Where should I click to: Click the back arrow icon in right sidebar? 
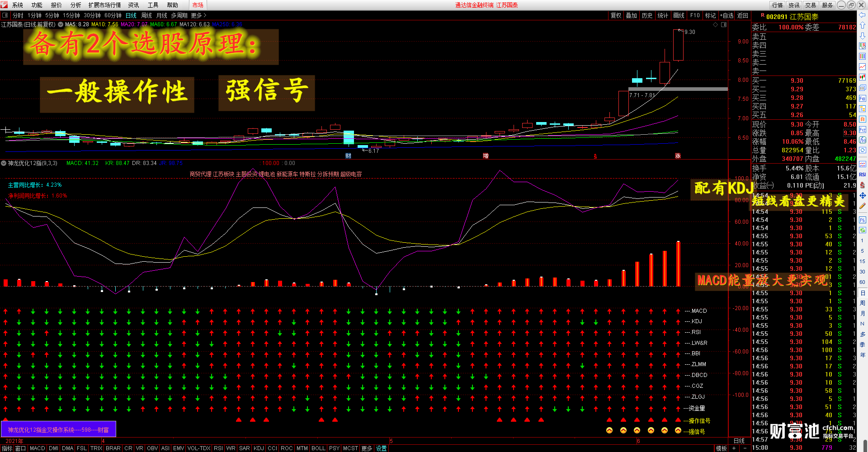click(x=862, y=15)
